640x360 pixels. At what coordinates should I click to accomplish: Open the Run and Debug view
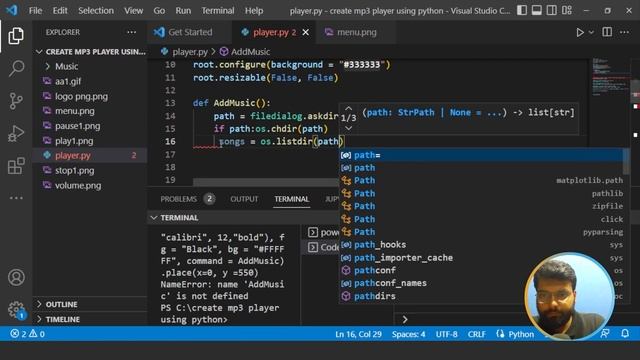coord(16,133)
